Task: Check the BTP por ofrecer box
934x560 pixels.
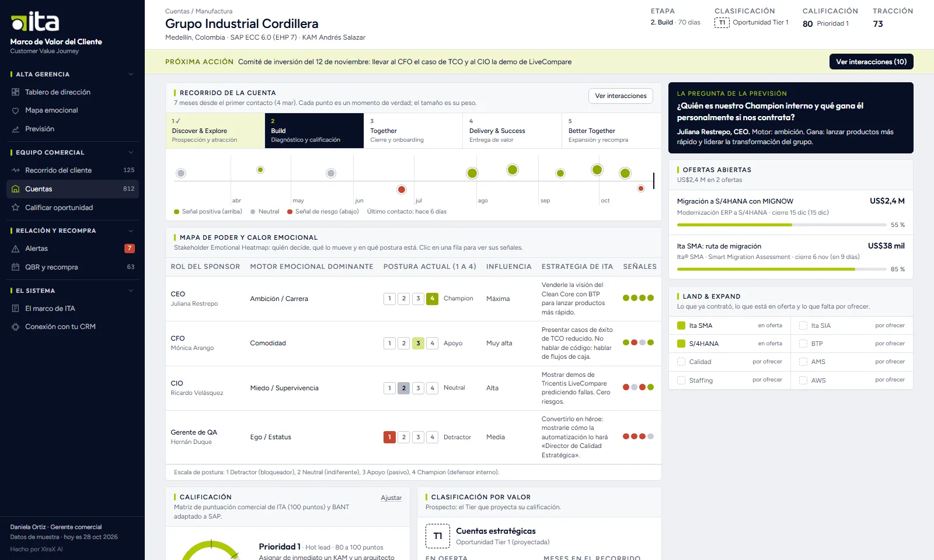Action: (803, 344)
